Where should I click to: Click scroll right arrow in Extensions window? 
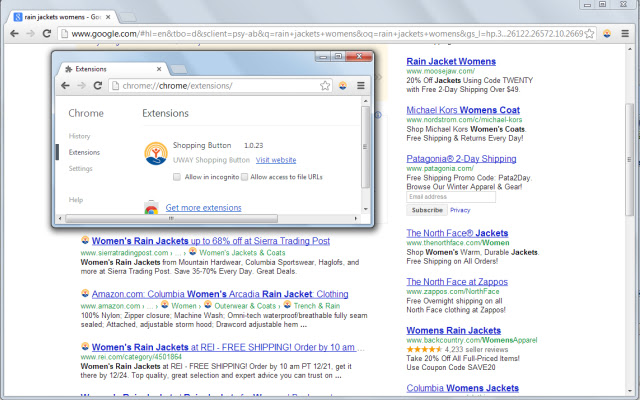pyautogui.click(x=356, y=218)
